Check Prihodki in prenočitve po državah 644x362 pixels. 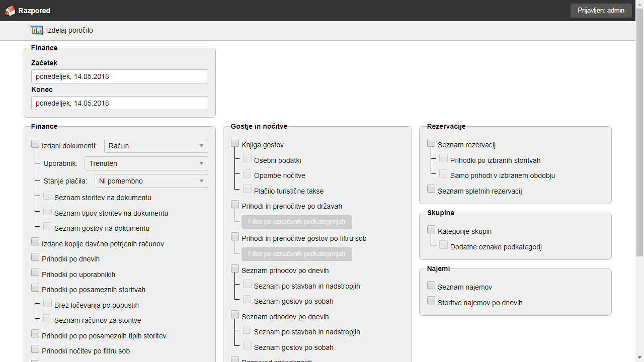tap(235, 205)
